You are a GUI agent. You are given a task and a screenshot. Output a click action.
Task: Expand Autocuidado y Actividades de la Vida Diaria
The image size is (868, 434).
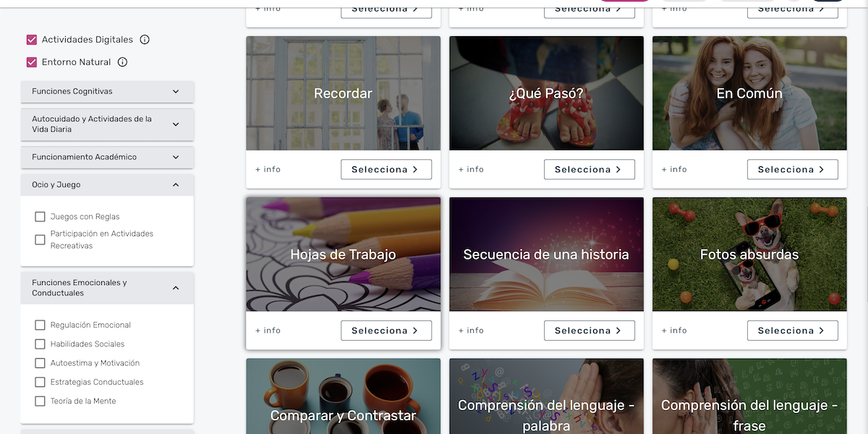pos(107,124)
